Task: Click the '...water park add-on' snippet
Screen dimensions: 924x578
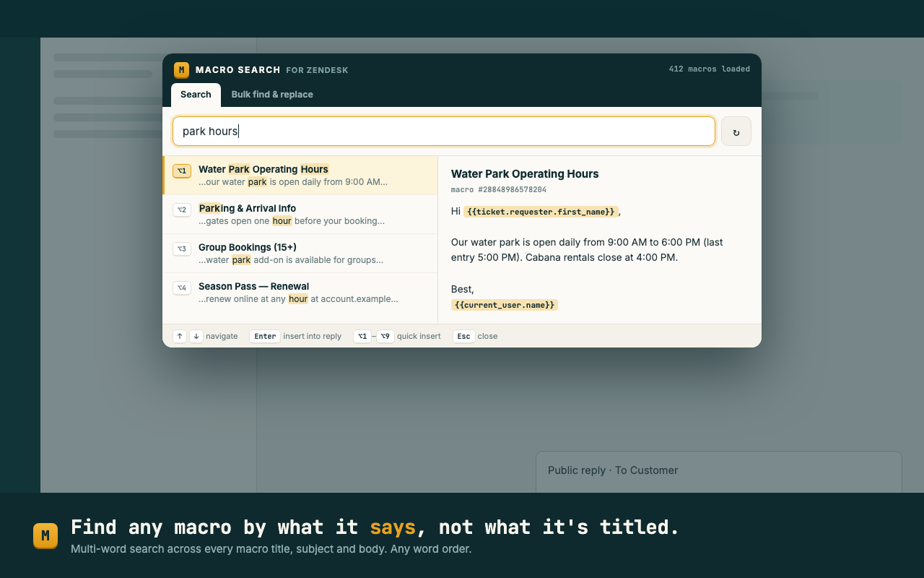Action: pos(291,260)
